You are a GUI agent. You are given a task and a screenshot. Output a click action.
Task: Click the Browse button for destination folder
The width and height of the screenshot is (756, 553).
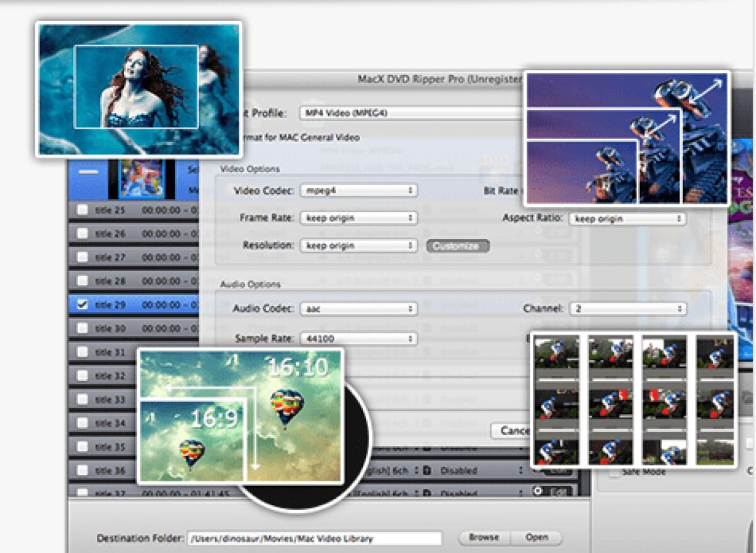click(484, 537)
